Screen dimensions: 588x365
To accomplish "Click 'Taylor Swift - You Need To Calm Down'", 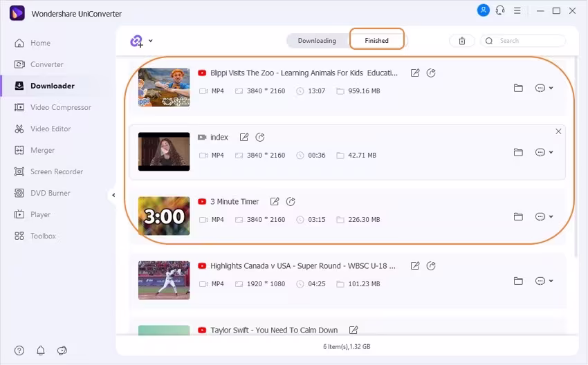I will point(274,330).
